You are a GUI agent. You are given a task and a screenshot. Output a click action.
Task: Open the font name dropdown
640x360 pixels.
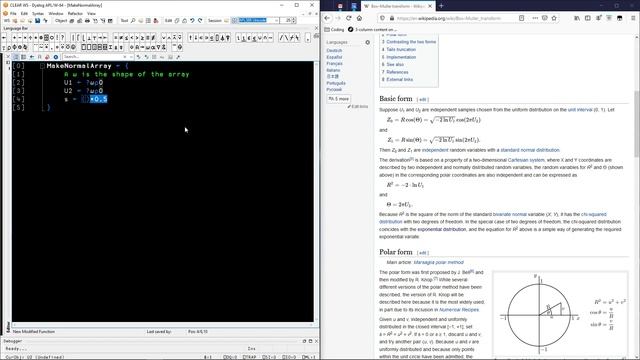[x=276, y=20]
